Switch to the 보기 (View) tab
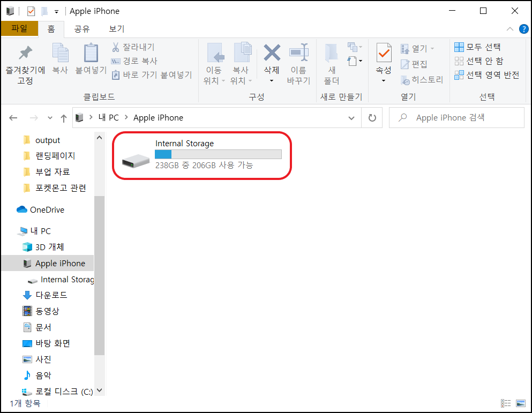The width and height of the screenshot is (532, 413). (x=116, y=29)
